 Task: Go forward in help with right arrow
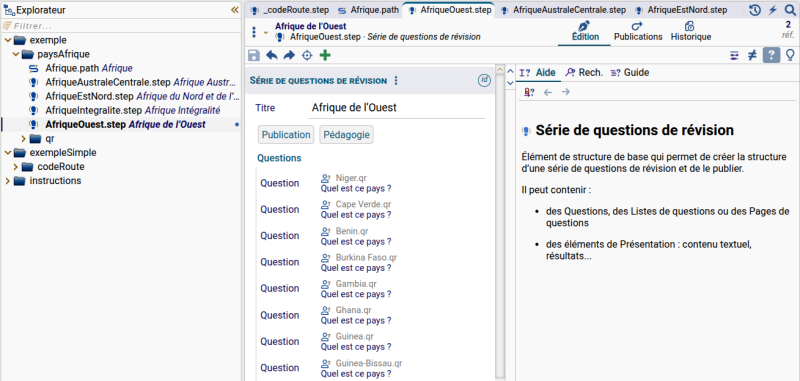click(565, 92)
